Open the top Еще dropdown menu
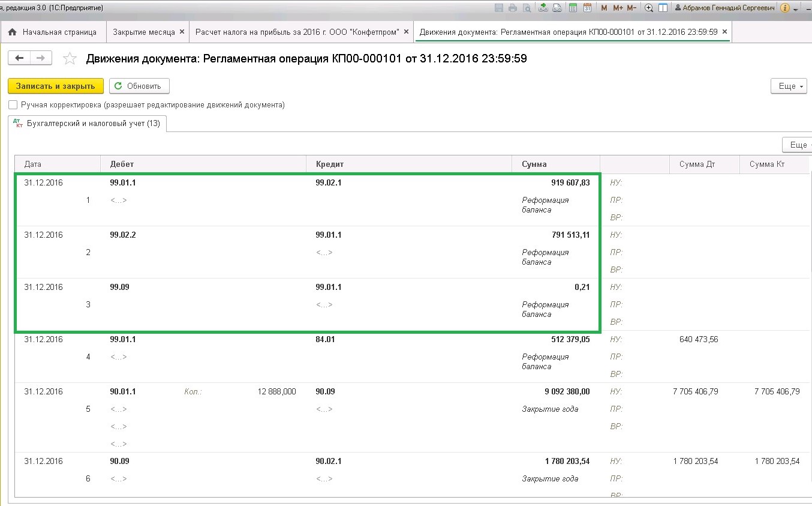This screenshot has height=506, width=812. click(x=789, y=86)
